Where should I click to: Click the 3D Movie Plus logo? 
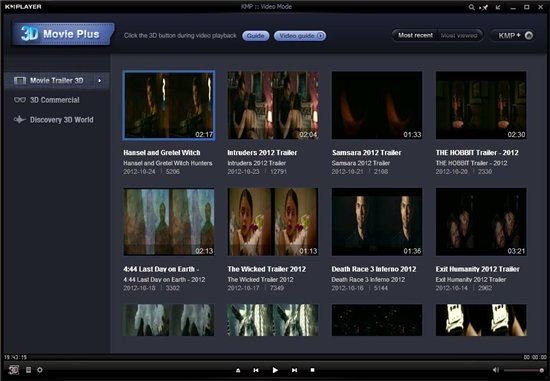[63, 34]
